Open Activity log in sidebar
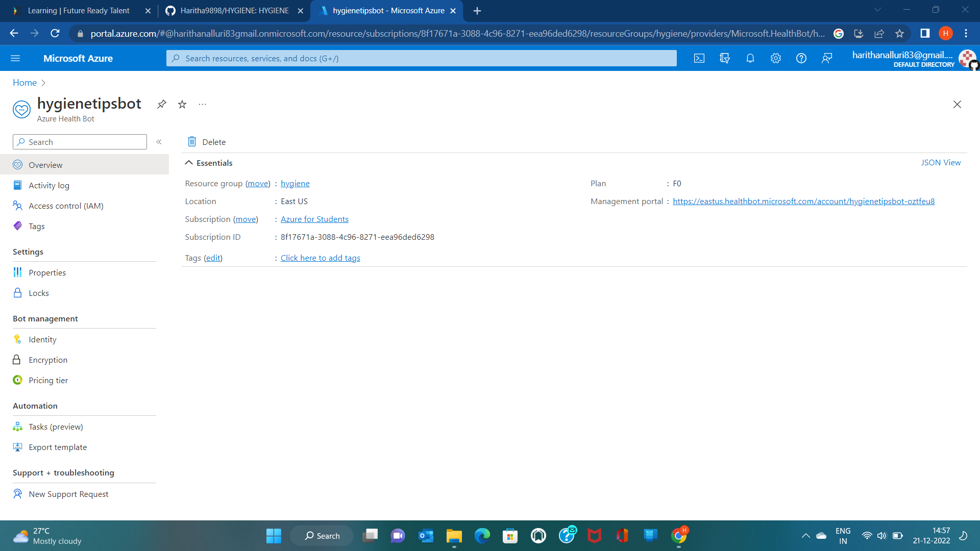This screenshot has height=551, width=980. point(49,186)
